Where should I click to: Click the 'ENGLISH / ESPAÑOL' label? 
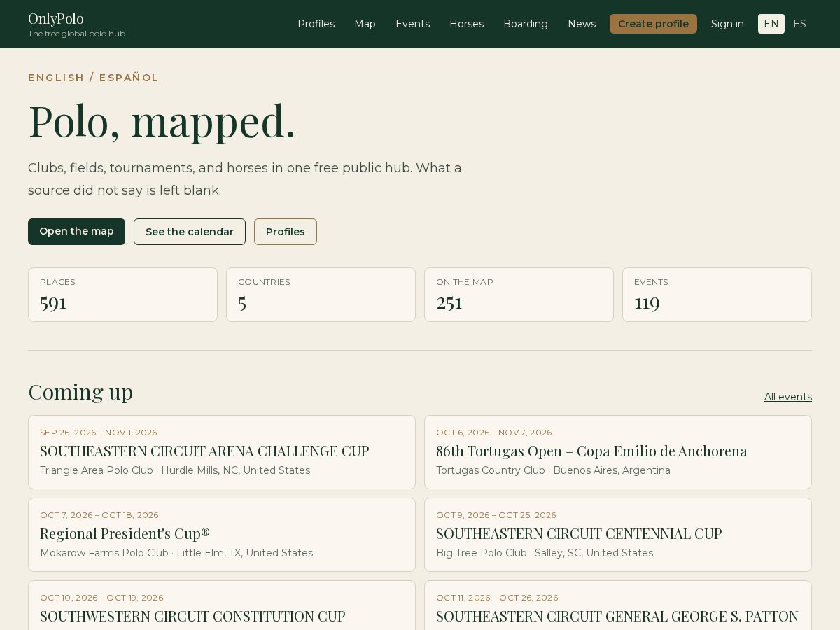click(94, 78)
